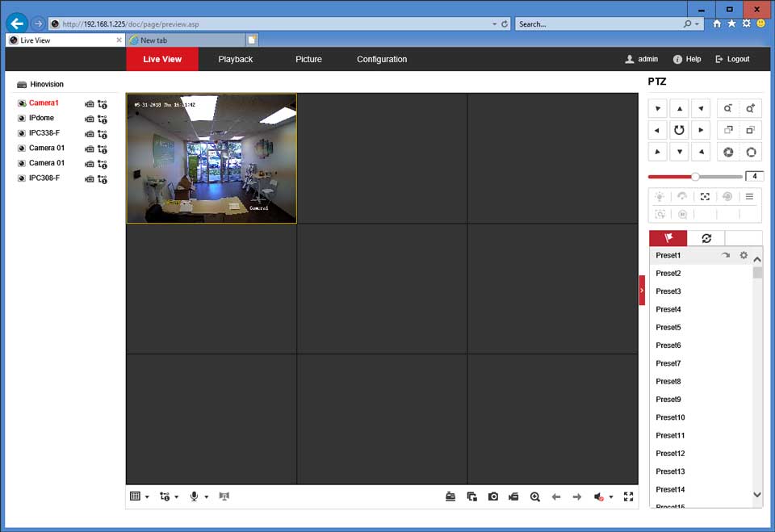775x532 pixels.
Task: Enable digital zoom in bottom toolbar
Action: click(x=534, y=496)
